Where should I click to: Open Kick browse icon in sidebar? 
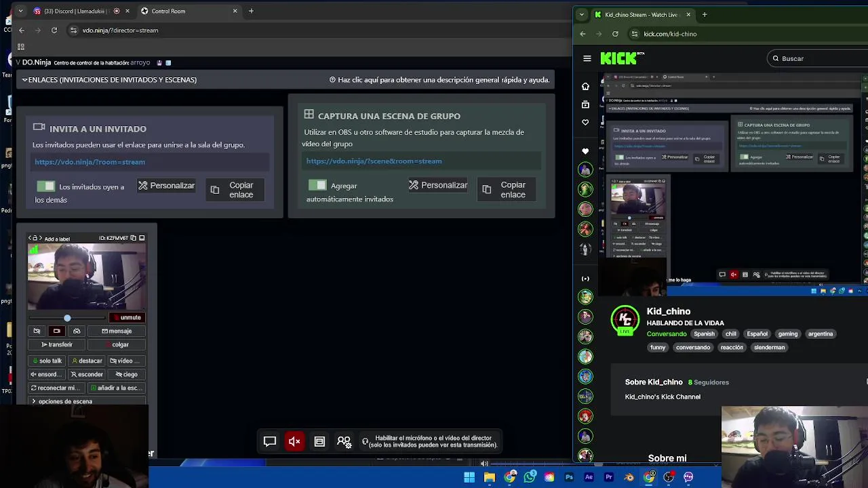(x=585, y=104)
